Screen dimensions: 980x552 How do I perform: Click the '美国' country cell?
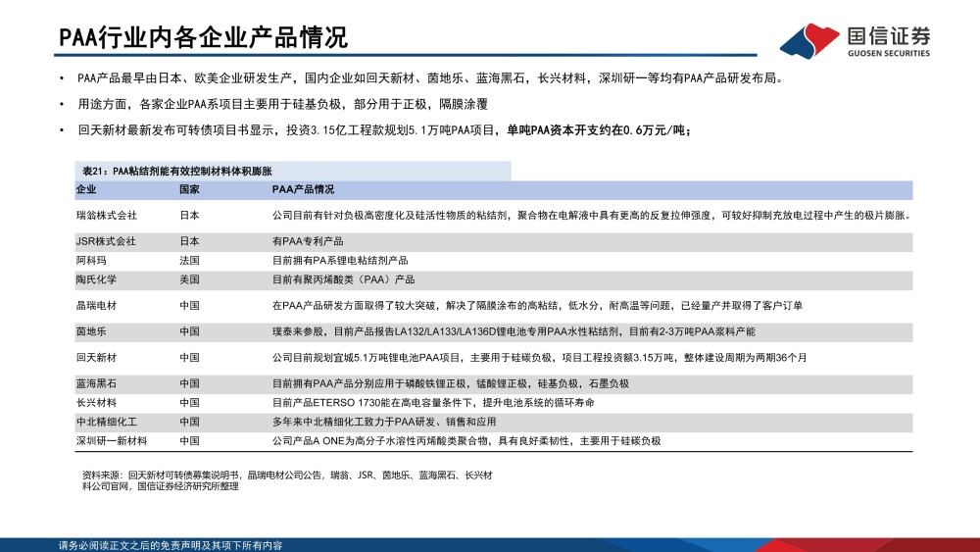189,279
